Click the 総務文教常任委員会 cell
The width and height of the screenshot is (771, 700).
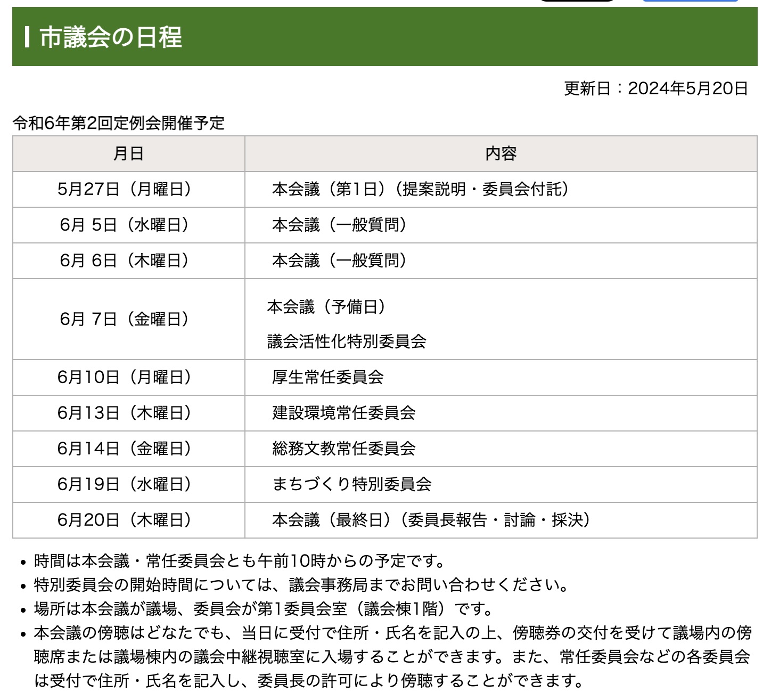pyautogui.click(x=501, y=449)
